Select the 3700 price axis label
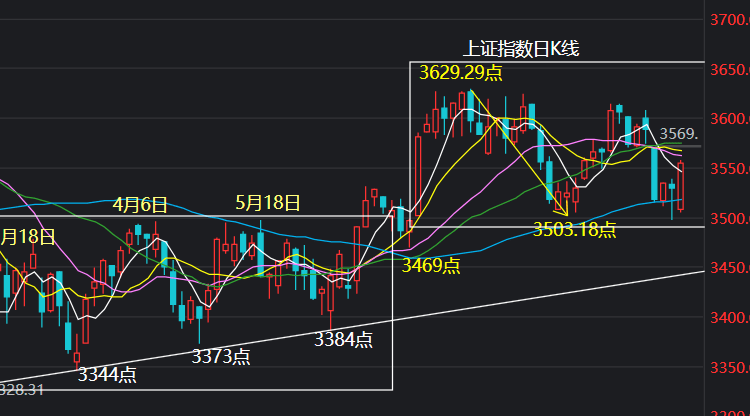 730,20
